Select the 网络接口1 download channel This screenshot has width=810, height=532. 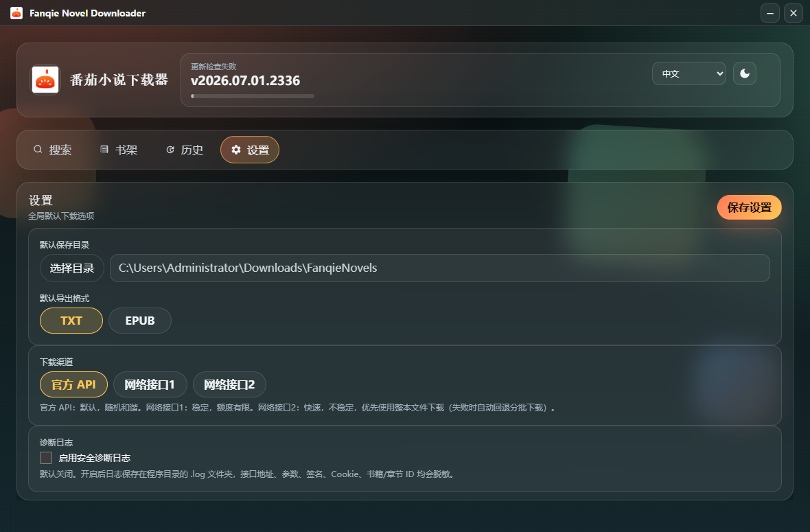coord(150,385)
